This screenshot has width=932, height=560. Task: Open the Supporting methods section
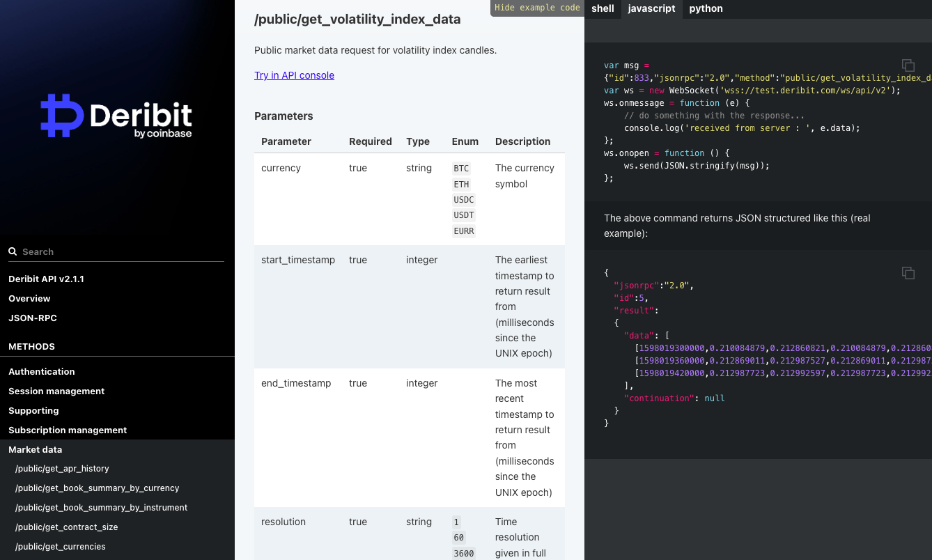tap(33, 411)
